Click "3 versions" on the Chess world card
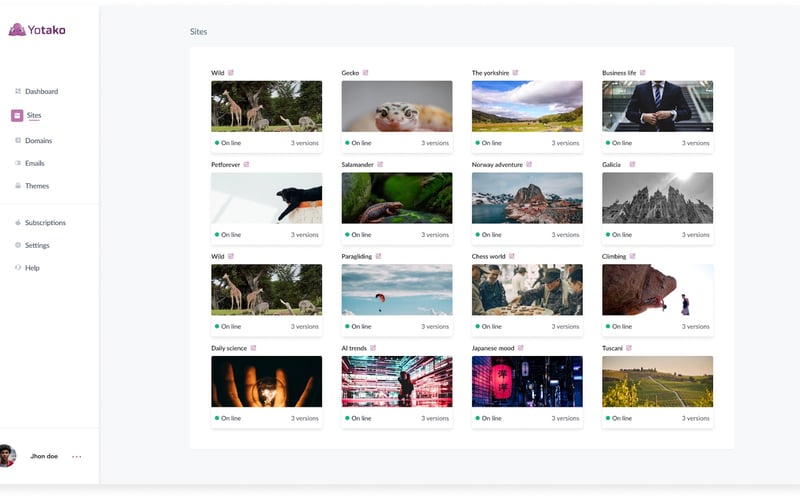Screen dimensions: 800x500 565,327
